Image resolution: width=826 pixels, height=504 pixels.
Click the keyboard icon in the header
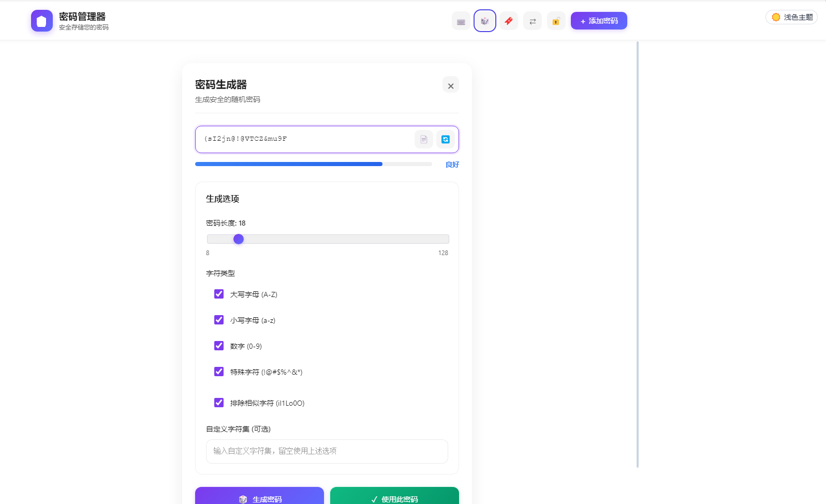point(461,21)
